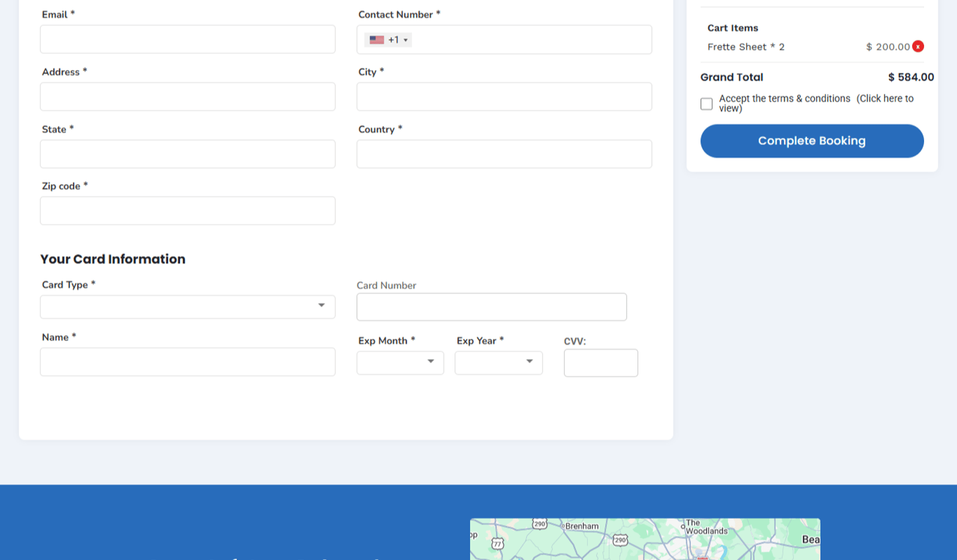Viewport: 957px width, 560px height.
Task: Select the City input field
Action: point(504,97)
